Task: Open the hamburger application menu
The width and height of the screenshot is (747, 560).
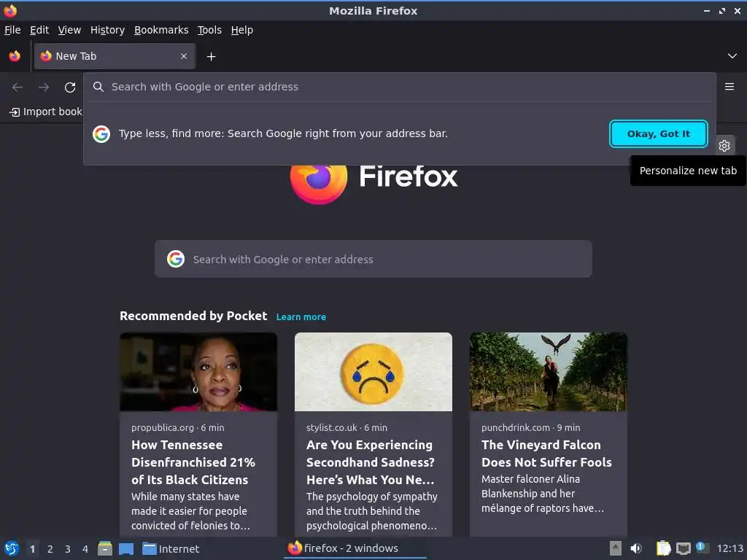Action: click(x=729, y=87)
